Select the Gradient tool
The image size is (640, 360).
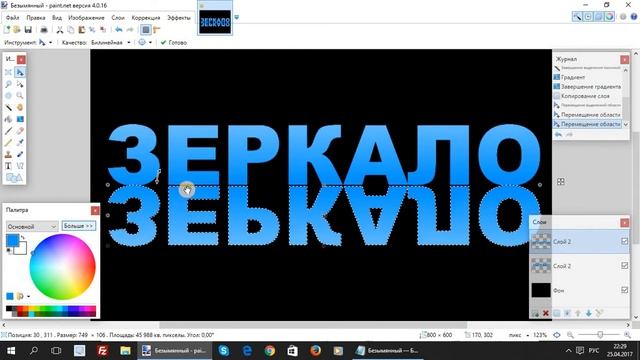(x=20, y=120)
